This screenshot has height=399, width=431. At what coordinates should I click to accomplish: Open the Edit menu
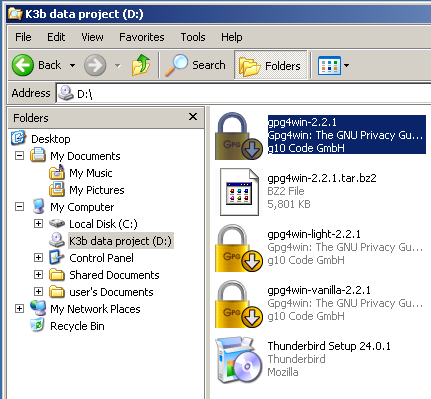56,37
